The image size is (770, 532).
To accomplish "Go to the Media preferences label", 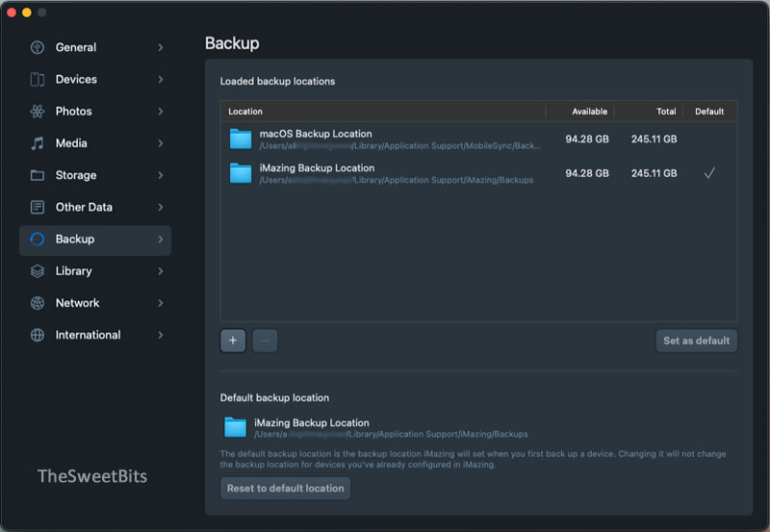I will [71, 143].
